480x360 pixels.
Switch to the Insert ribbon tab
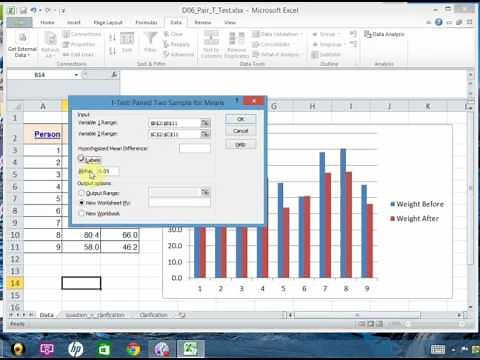coord(74,22)
